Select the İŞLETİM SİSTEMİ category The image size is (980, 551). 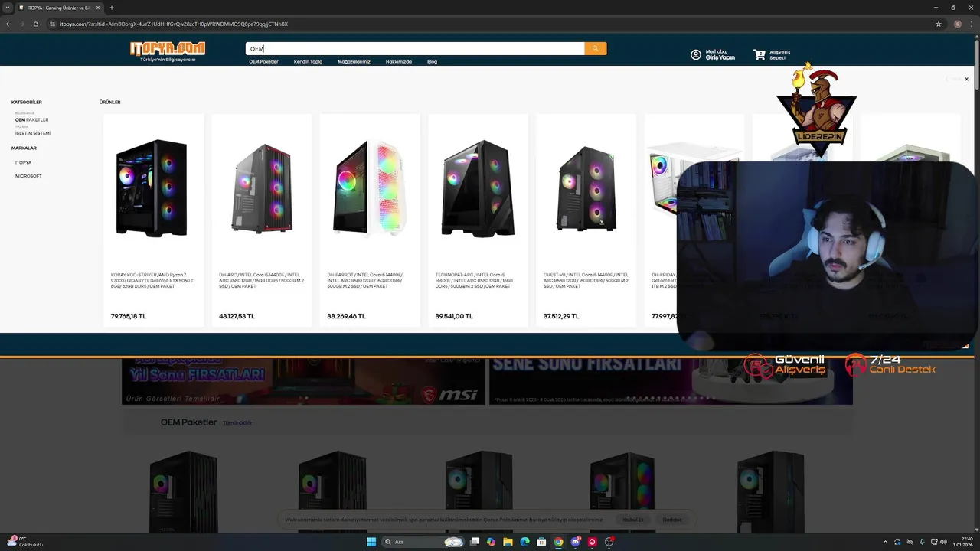[x=33, y=133]
